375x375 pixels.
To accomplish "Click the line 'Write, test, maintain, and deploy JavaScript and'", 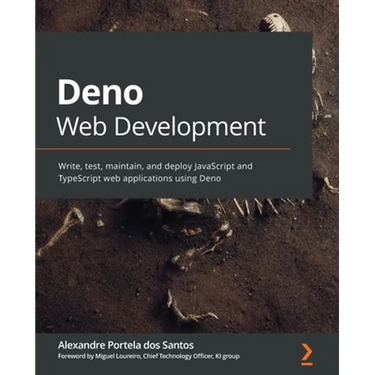I will (155, 166).
